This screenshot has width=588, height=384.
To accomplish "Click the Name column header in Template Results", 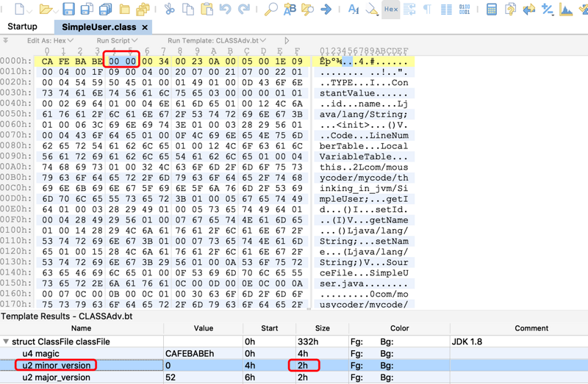I will pyautogui.click(x=82, y=328).
